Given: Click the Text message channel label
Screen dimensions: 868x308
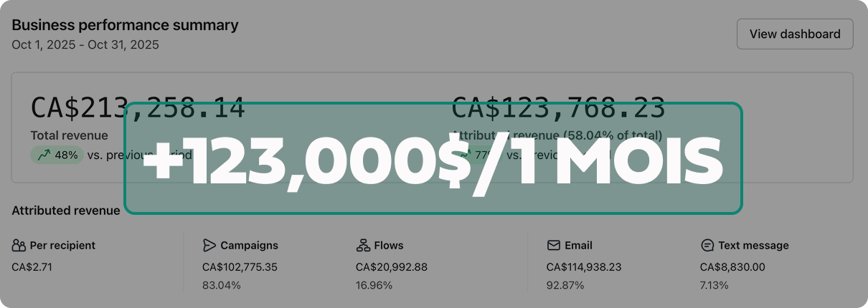Looking at the screenshot, I should pyautogui.click(x=753, y=246).
